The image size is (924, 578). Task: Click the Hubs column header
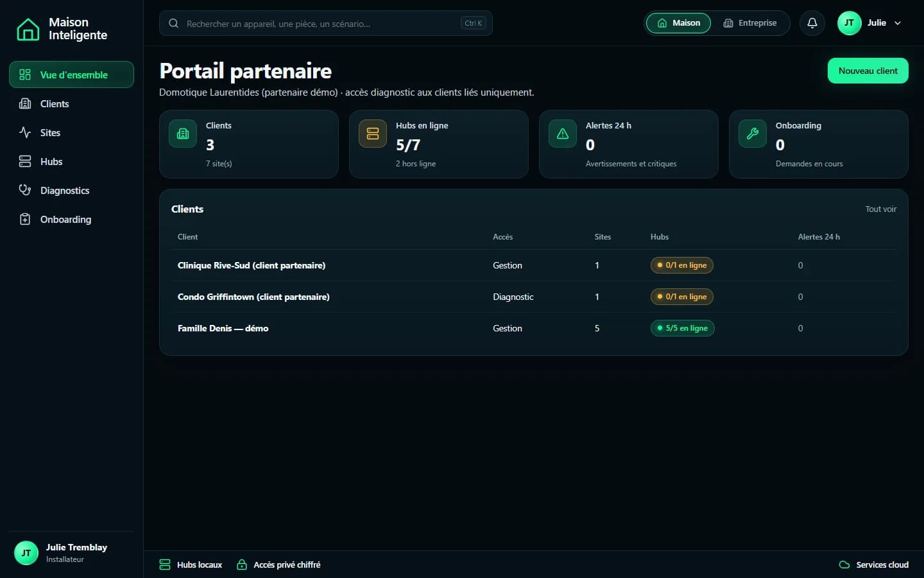tap(659, 237)
